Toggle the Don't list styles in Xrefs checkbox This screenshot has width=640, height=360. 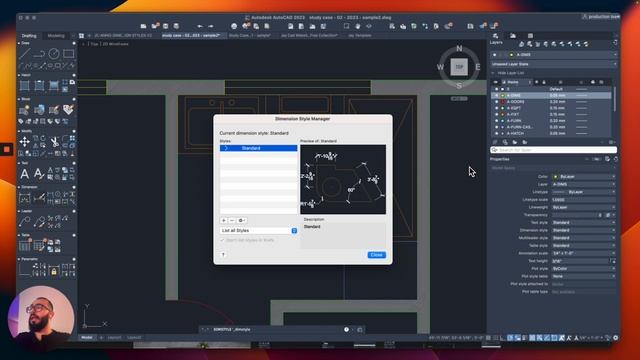point(222,240)
